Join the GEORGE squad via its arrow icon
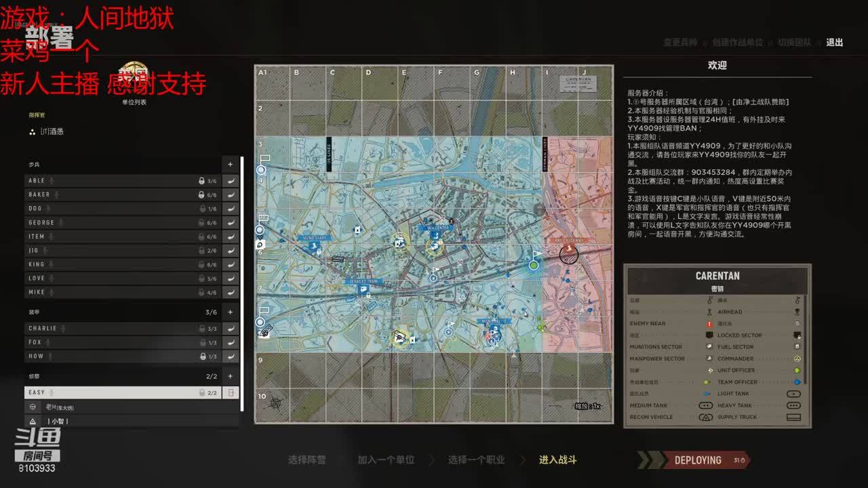This screenshot has height=488, width=868. click(231, 222)
